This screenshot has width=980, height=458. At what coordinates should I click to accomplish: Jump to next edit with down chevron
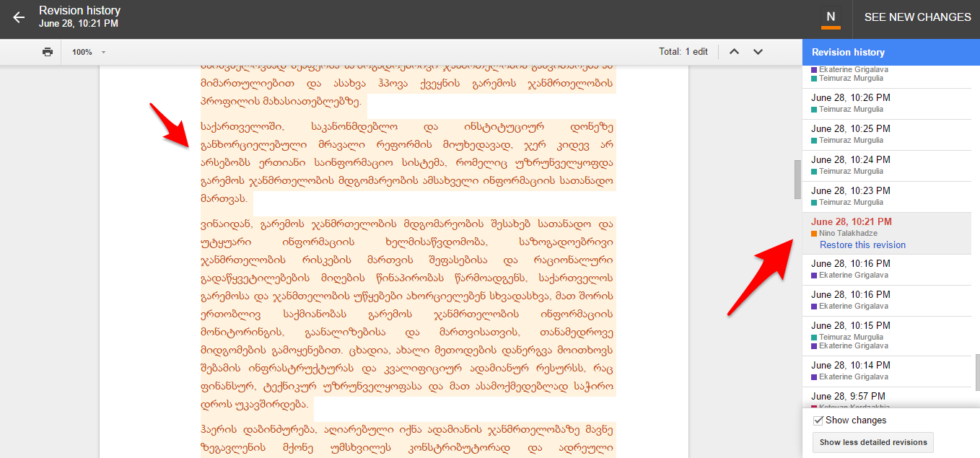click(758, 52)
